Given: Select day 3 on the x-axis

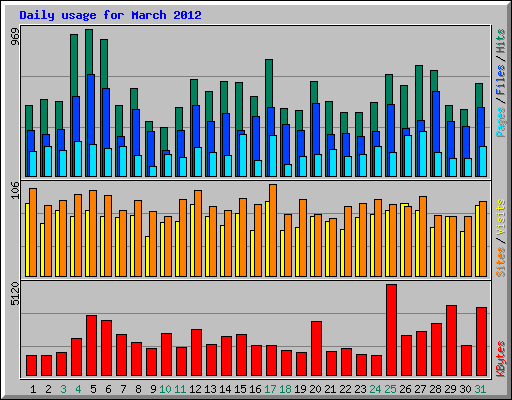Looking at the screenshot, I should 63,389.
